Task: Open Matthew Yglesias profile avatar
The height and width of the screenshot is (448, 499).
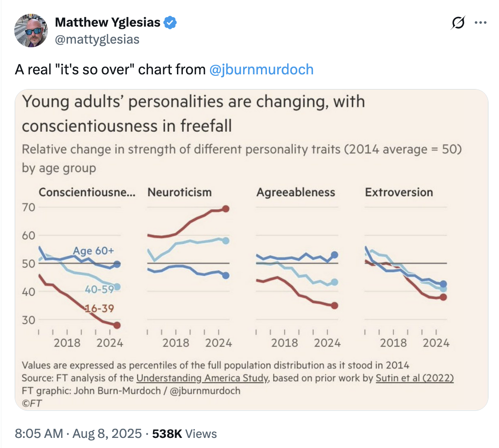Action: (x=31, y=30)
